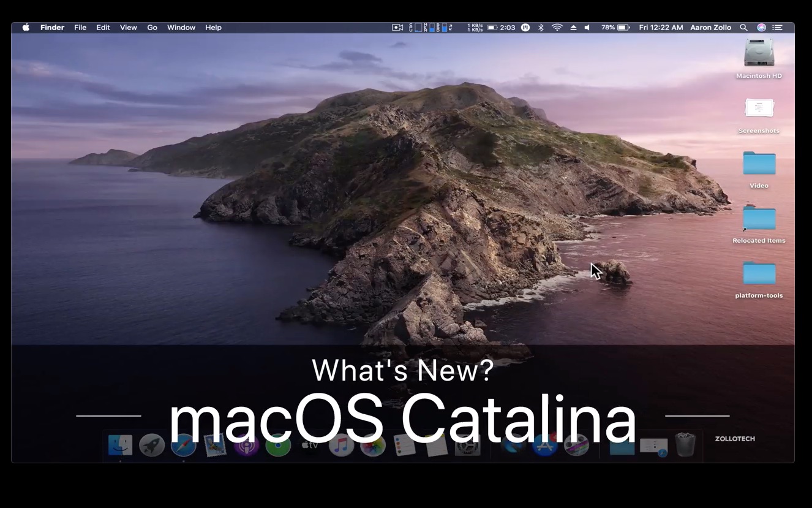The image size is (812, 508).
Task: Select the platform-tools folder
Action: [x=759, y=279]
